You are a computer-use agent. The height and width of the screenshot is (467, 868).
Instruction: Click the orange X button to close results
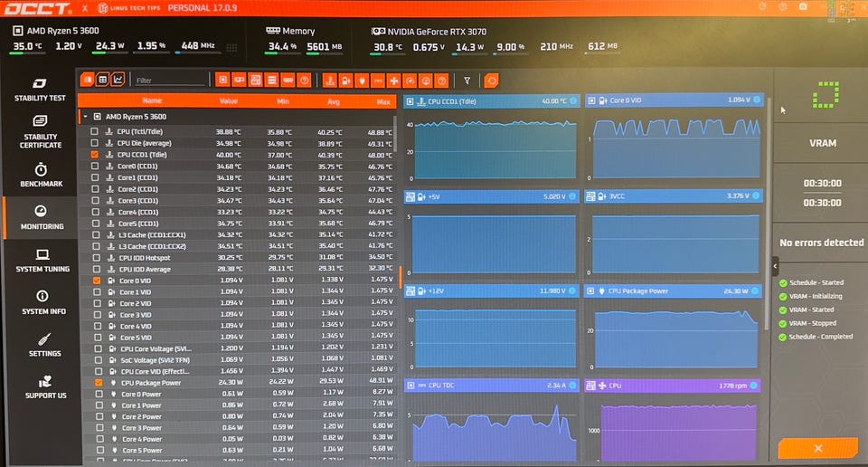coord(818,448)
